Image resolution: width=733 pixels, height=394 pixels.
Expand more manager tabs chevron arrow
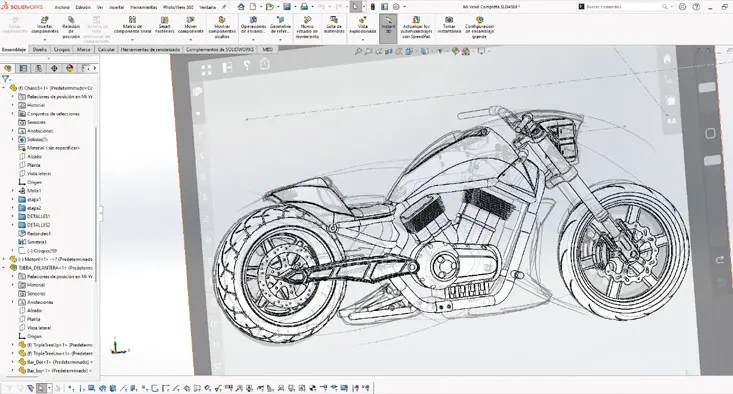coord(95,68)
